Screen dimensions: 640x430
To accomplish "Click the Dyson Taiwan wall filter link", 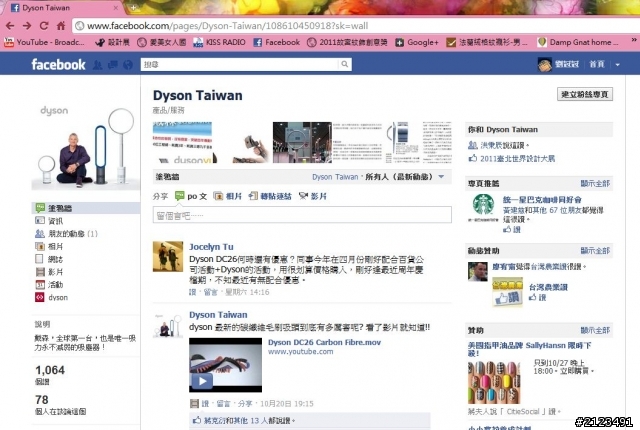I will click(x=335, y=177).
